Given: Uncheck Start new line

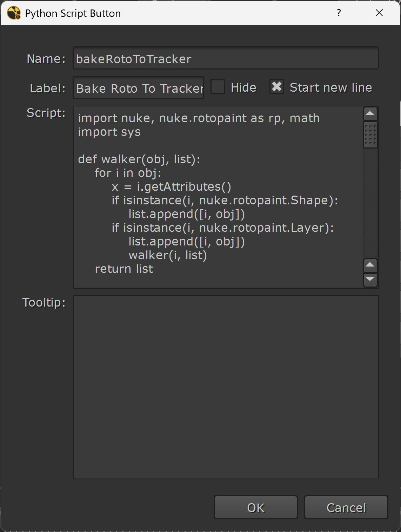Looking at the screenshot, I should (x=277, y=86).
